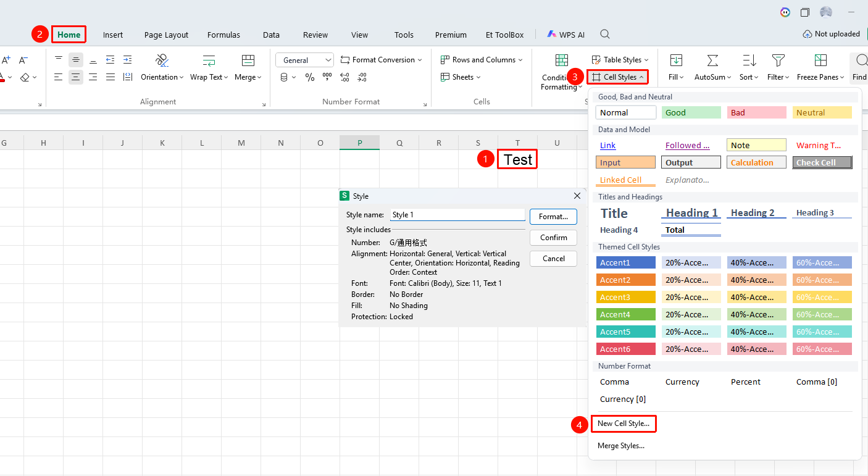Click the eraser clear formatting icon
Image resolution: width=868 pixels, height=476 pixels.
(25, 77)
